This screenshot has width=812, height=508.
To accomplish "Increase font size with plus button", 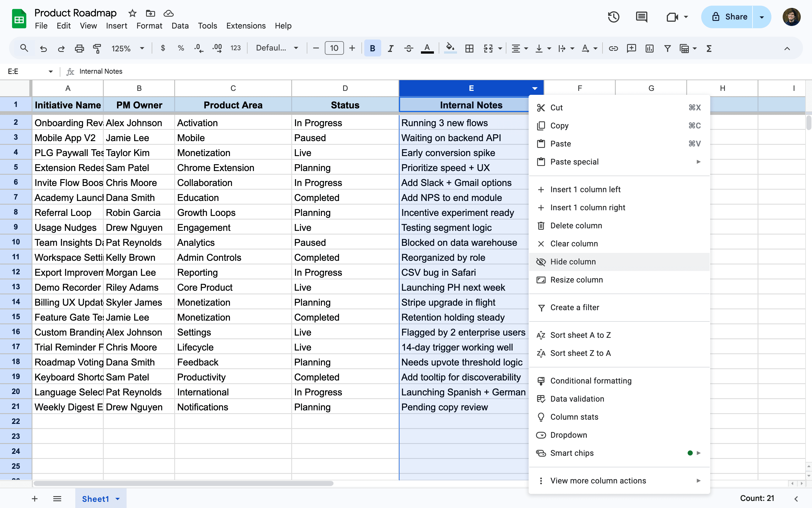I will click(x=352, y=48).
